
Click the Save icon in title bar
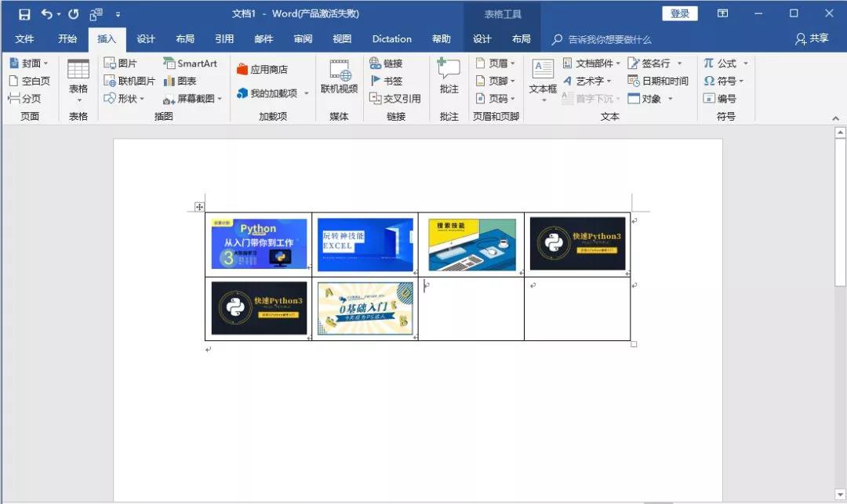click(24, 14)
